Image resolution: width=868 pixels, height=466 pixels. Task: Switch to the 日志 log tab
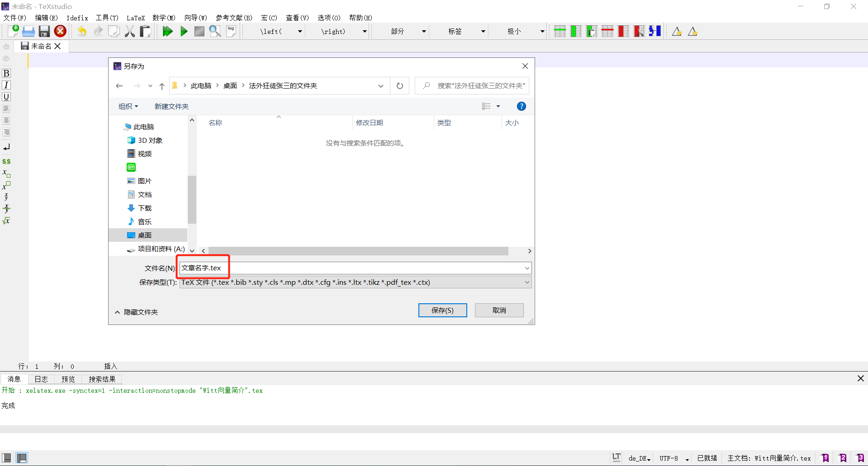coord(41,379)
